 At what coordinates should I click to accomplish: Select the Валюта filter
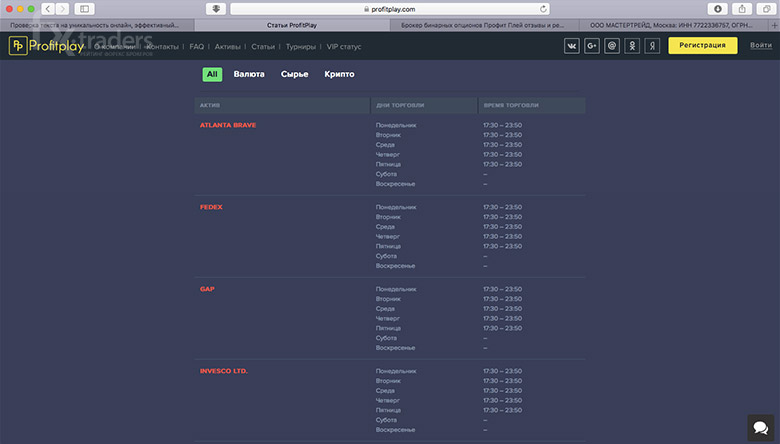coord(249,74)
